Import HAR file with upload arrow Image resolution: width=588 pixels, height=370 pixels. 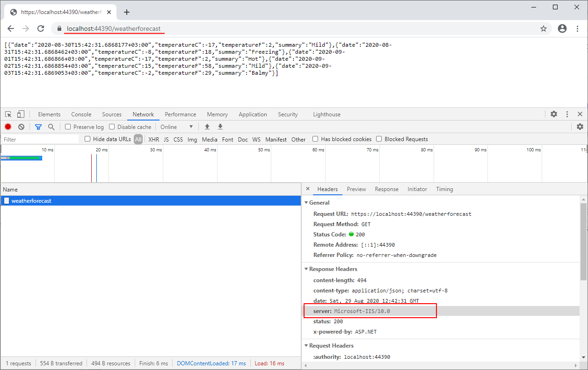click(207, 127)
